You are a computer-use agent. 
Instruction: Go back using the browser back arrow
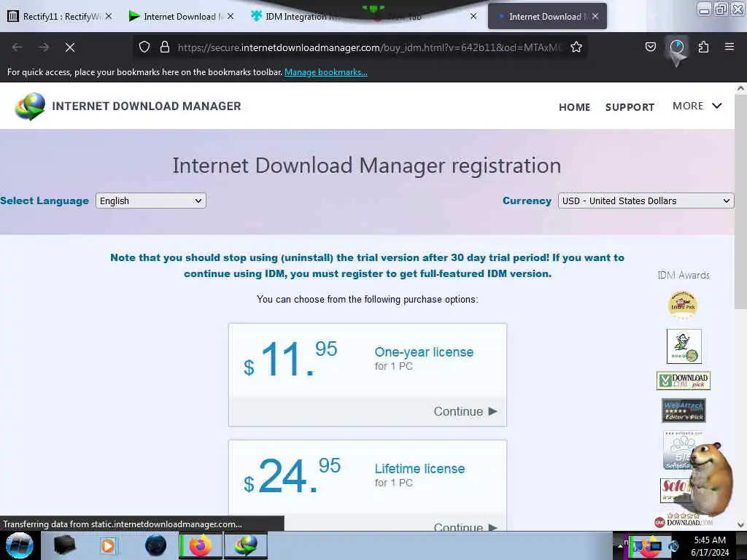(18, 47)
